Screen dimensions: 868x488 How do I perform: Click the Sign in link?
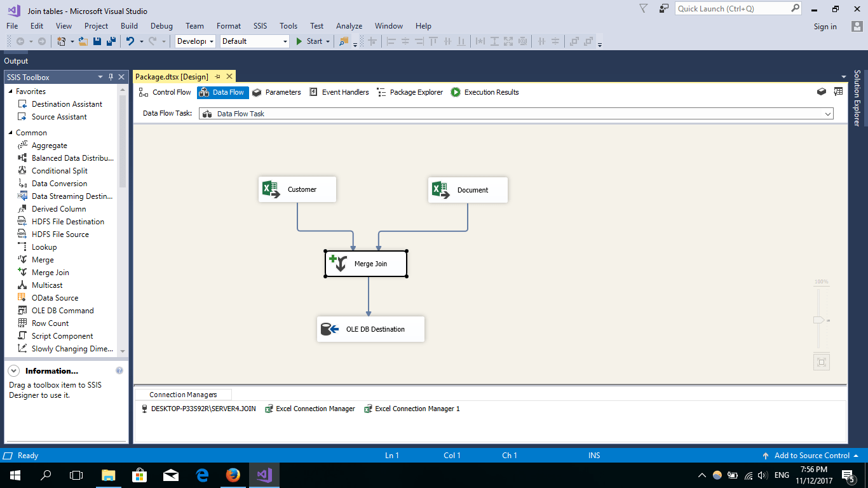pos(825,27)
